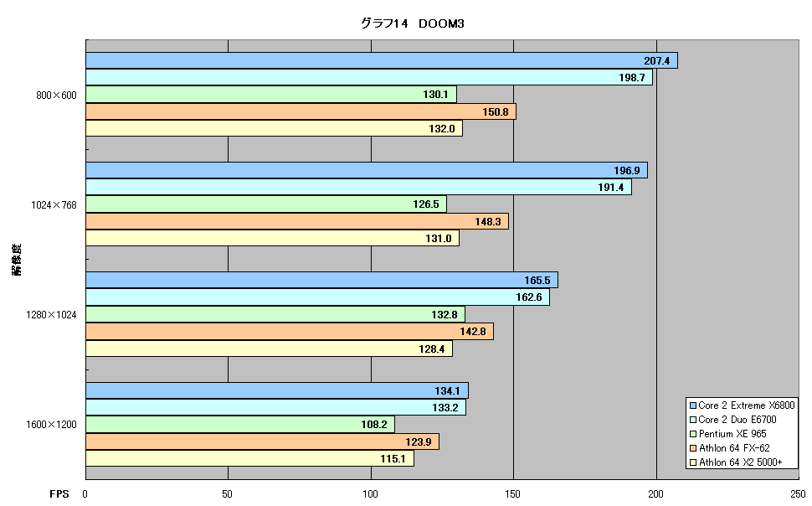Select the 150.8 orange bar

(x=301, y=111)
